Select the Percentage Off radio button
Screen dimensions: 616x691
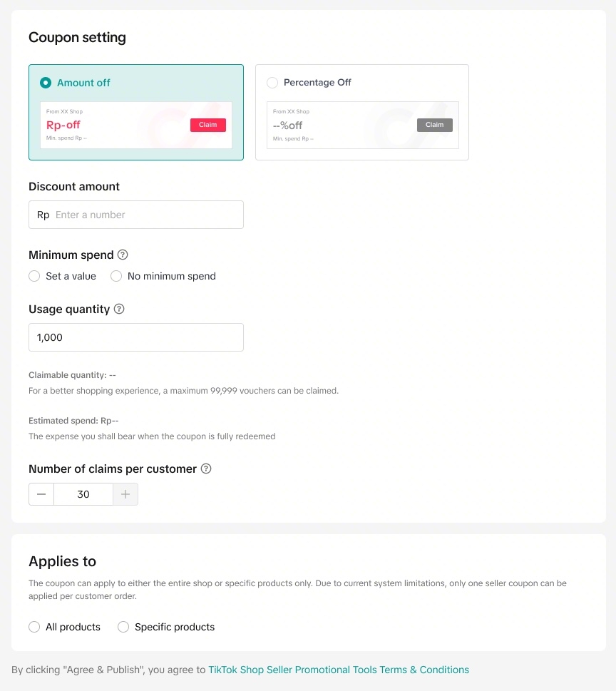[x=272, y=83]
